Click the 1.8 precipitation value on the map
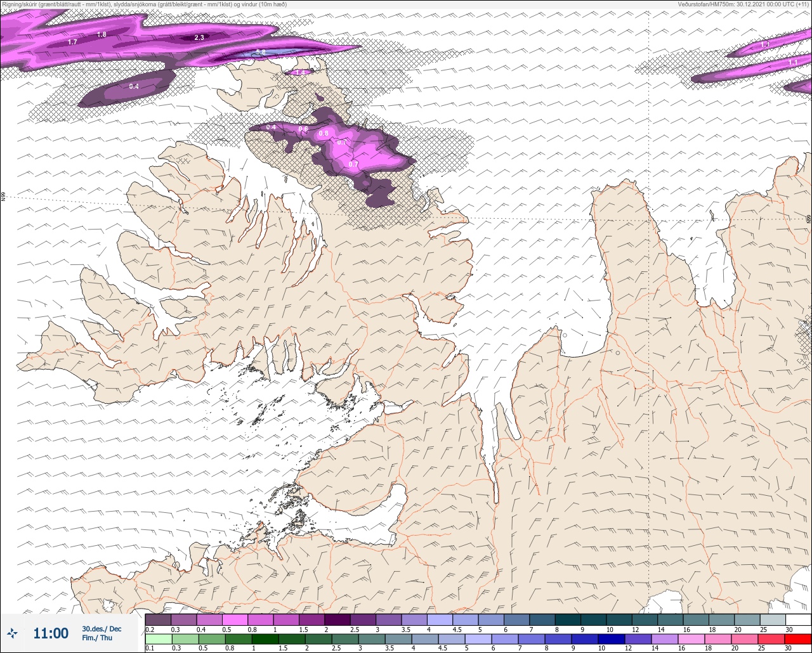812x653 pixels. tap(101, 34)
